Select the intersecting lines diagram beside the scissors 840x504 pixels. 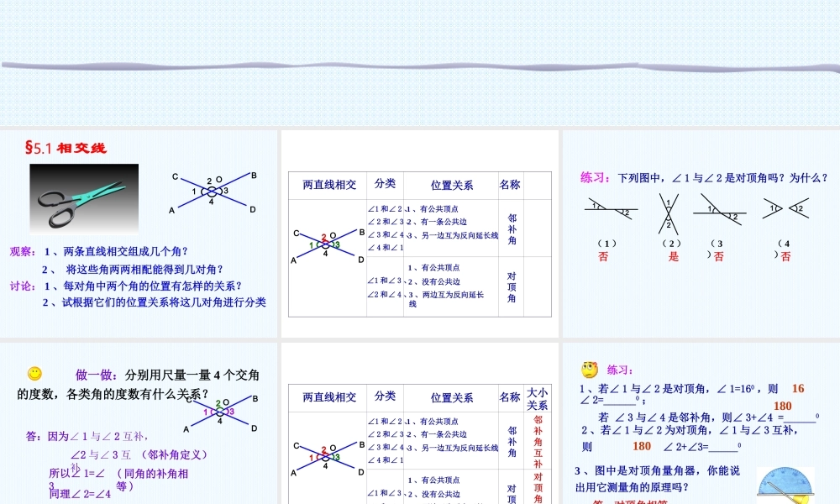(x=213, y=192)
